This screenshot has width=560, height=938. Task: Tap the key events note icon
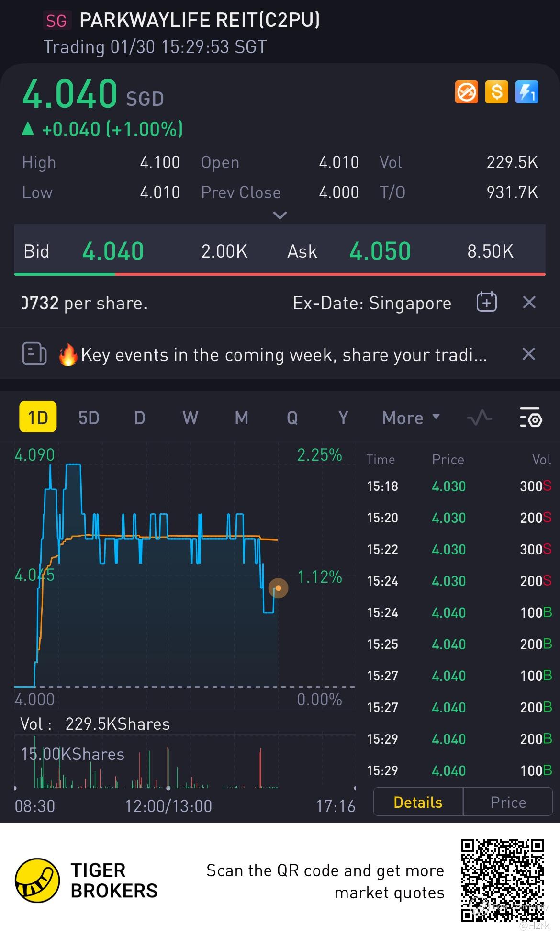click(34, 354)
